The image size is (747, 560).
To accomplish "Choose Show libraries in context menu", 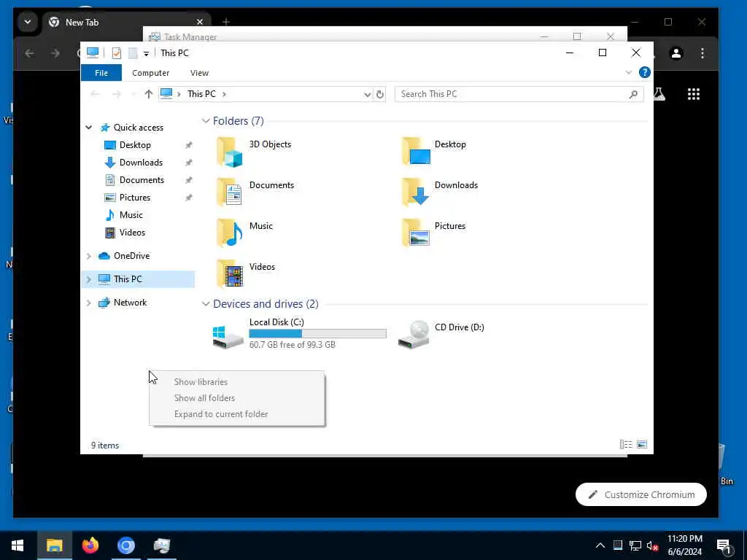I will pyautogui.click(x=237, y=382).
